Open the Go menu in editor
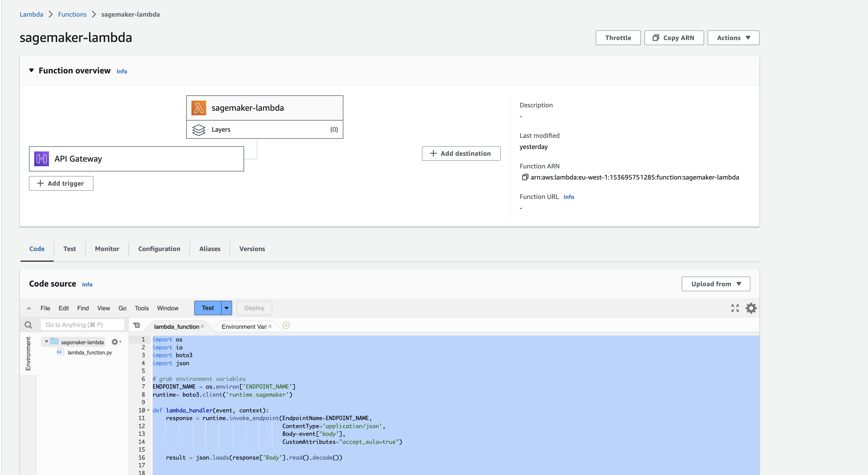 (122, 308)
